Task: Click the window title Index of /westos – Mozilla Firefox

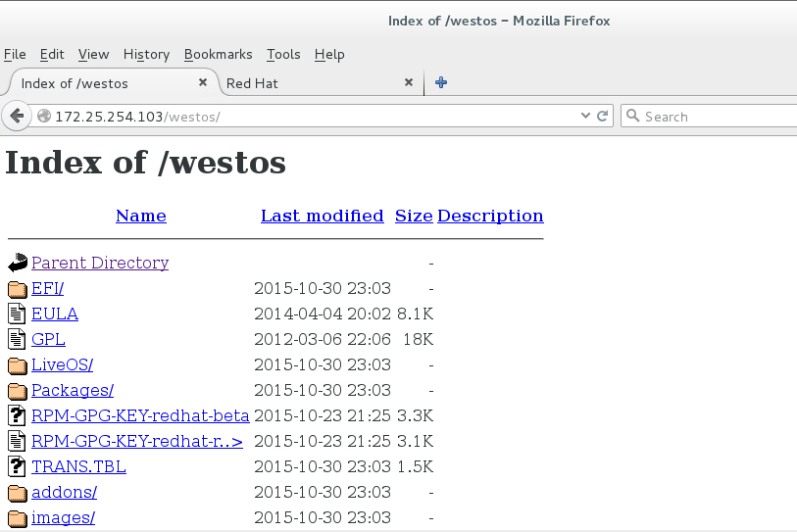Action: click(x=499, y=21)
